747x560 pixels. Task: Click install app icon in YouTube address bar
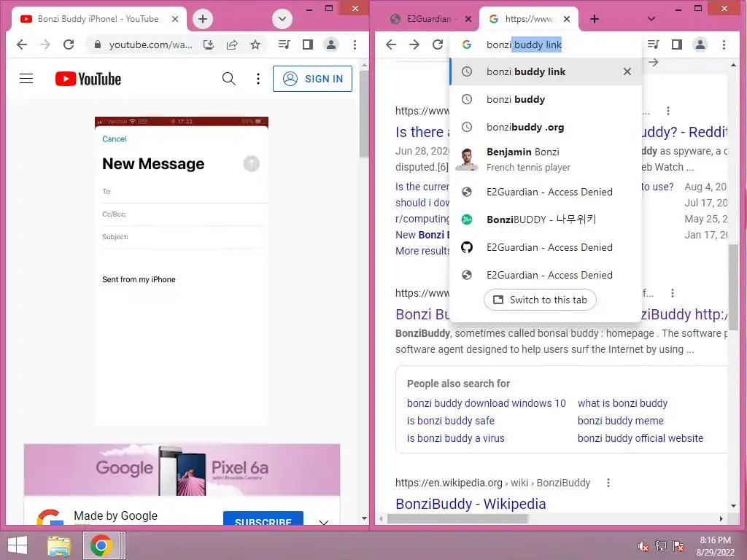point(208,44)
